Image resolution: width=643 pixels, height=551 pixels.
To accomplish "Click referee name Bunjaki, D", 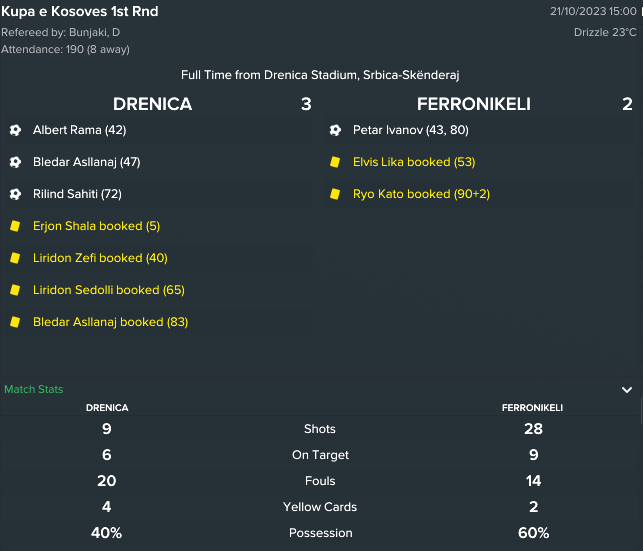I will tap(94, 32).
